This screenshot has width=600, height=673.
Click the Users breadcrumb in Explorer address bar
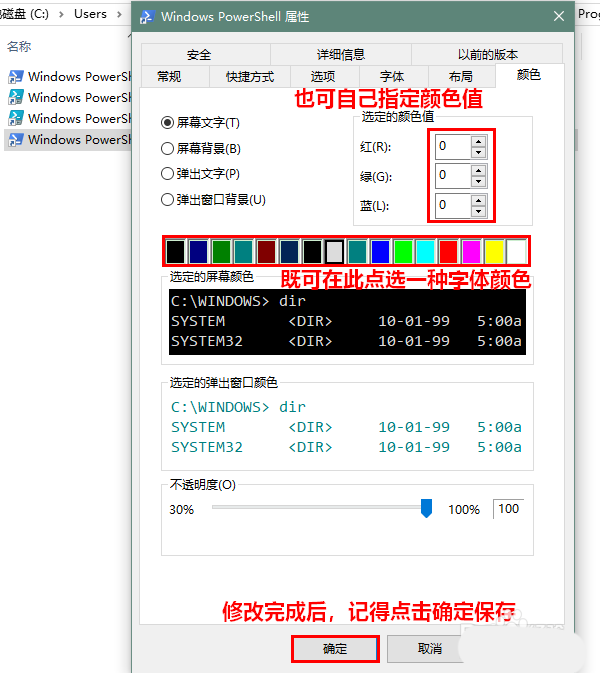tap(90, 14)
